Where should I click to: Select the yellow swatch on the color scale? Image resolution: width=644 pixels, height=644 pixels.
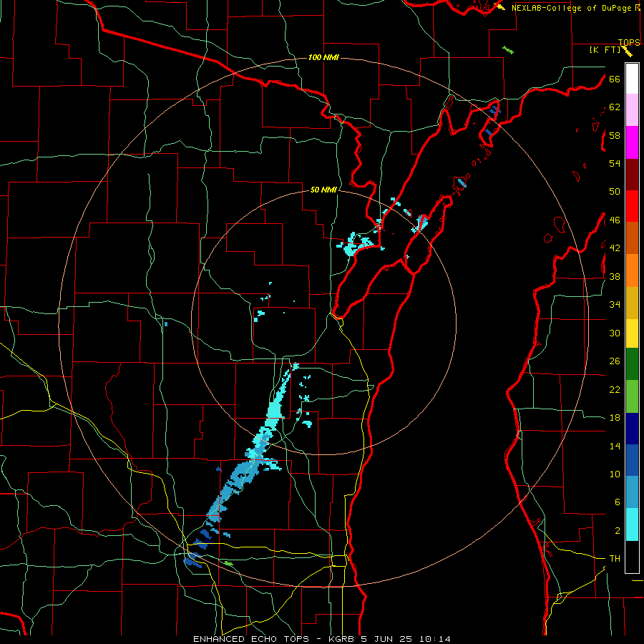pos(632,333)
